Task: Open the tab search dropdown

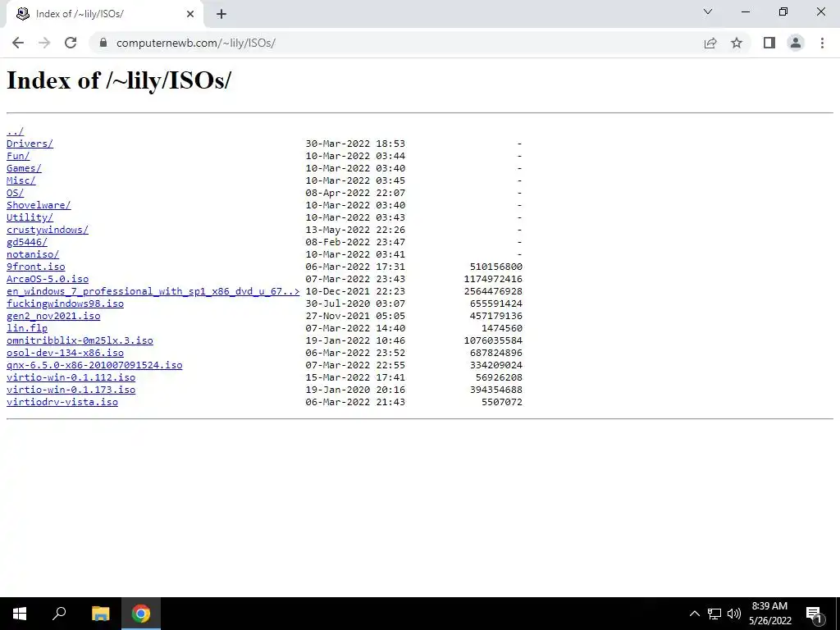Action: pos(708,11)
